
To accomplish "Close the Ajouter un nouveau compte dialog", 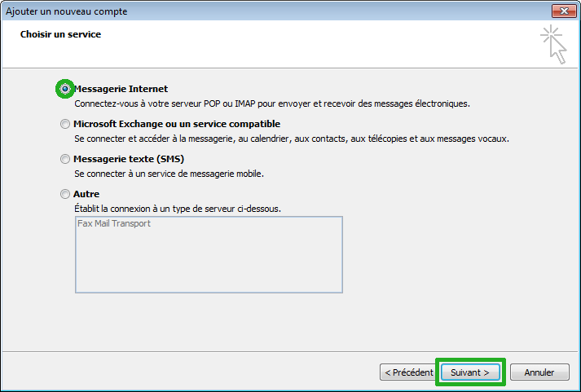I will tap(563, 11).
